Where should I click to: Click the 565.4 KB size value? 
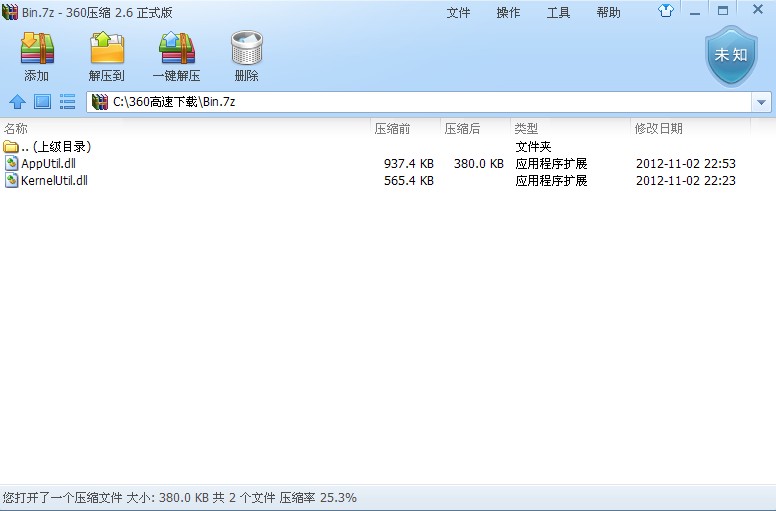pos(409,181)
